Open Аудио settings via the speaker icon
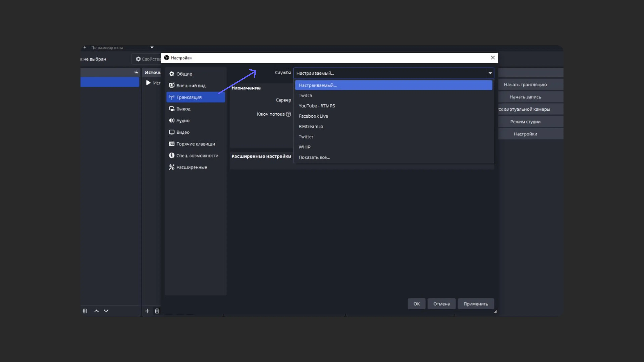644x362 pixels. 172,120
